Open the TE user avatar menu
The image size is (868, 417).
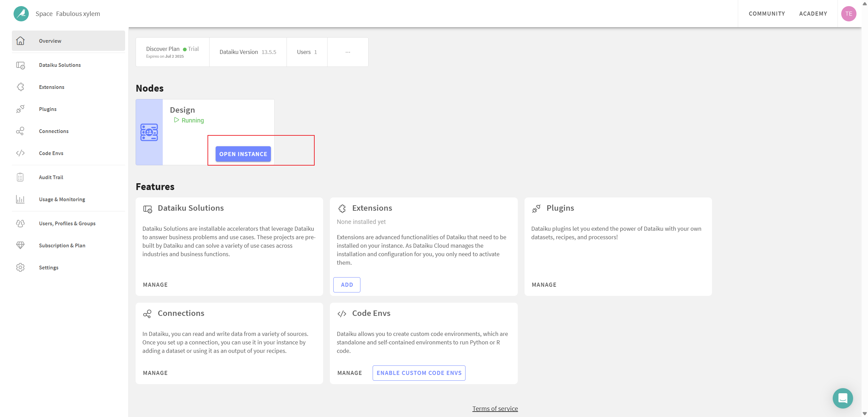849,14
